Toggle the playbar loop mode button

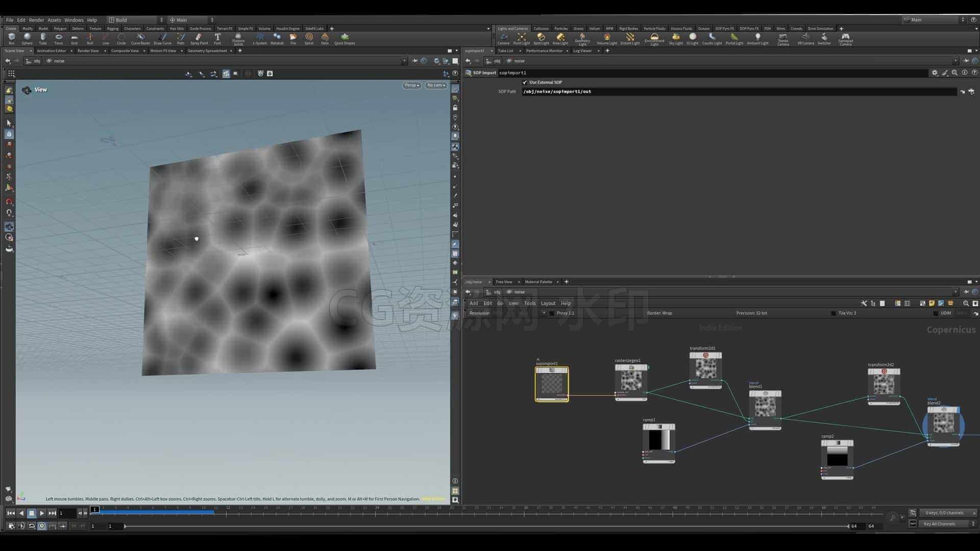point(32,525)
